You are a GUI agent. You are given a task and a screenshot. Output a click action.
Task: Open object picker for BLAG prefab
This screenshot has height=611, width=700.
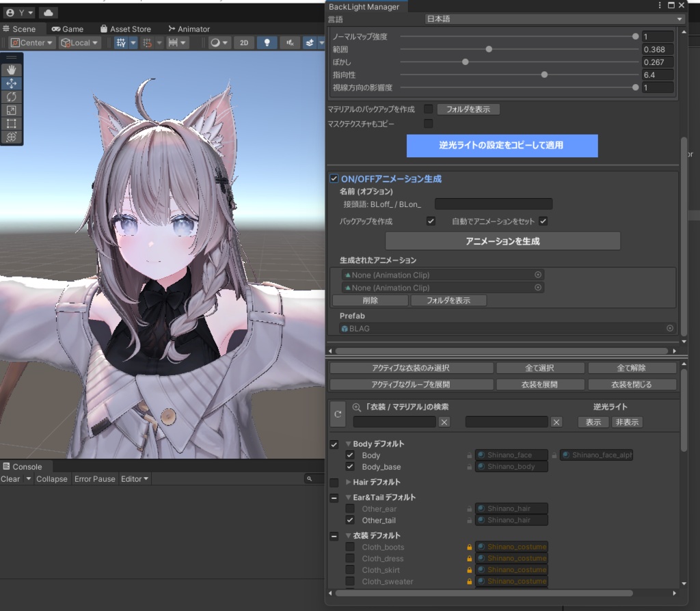670,328
